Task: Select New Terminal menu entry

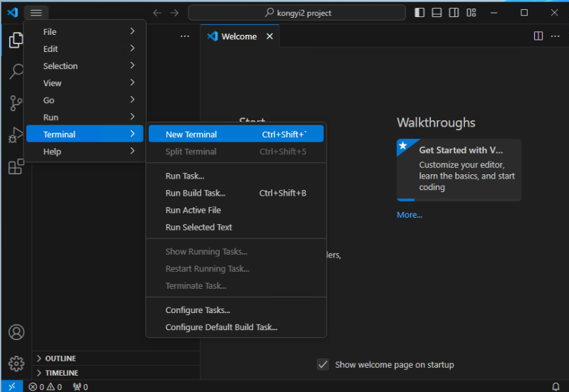Action: [236, 134]
